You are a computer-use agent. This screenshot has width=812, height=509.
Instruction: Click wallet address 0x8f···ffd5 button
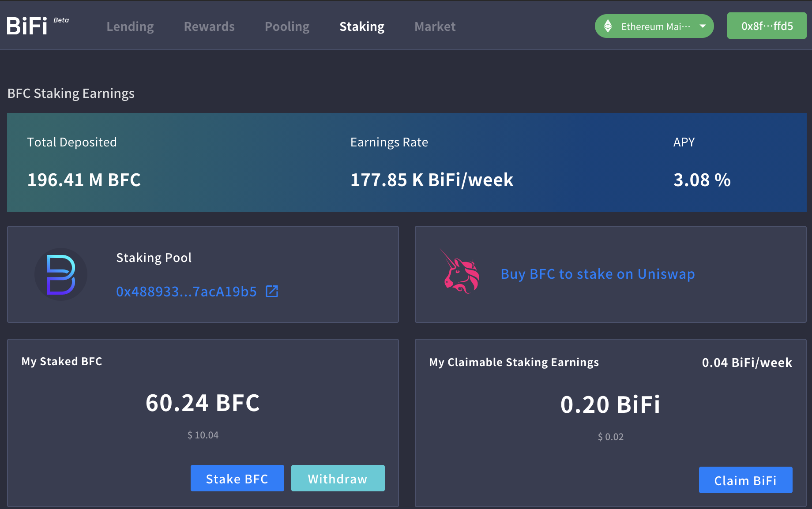tap(767, 26)
